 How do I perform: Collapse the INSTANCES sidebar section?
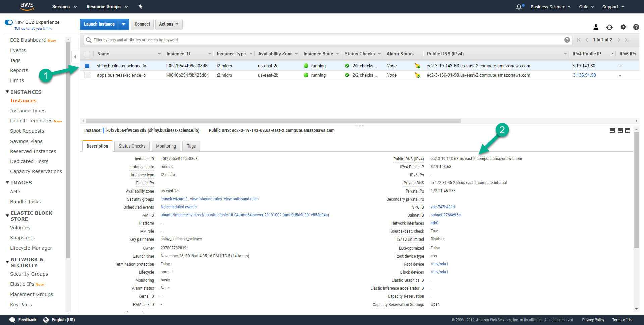[x=7, y=92]
